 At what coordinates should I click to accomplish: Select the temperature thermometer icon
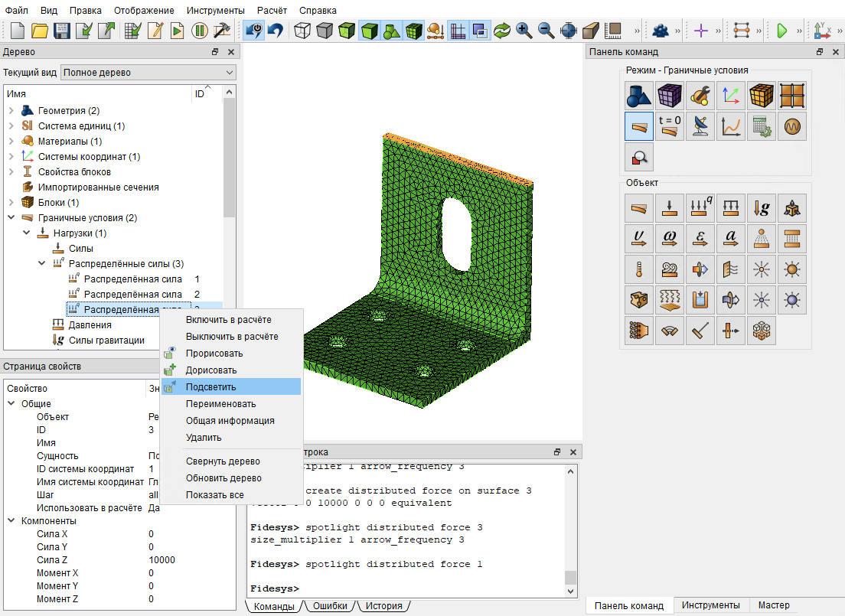tap(638, 269)
